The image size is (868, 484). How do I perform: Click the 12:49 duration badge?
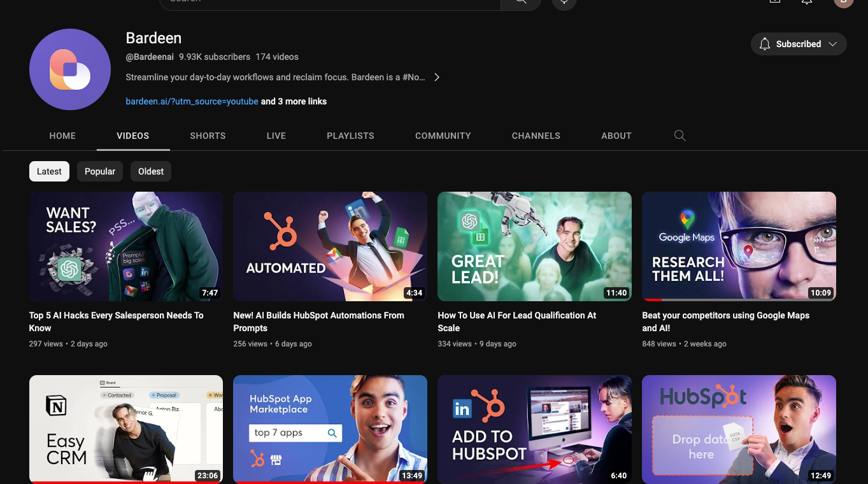821,476
